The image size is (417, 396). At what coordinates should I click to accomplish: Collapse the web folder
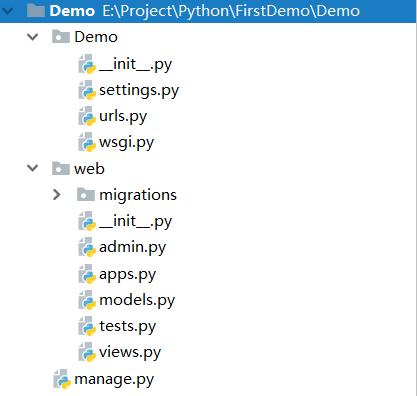[x=32, y=168]
